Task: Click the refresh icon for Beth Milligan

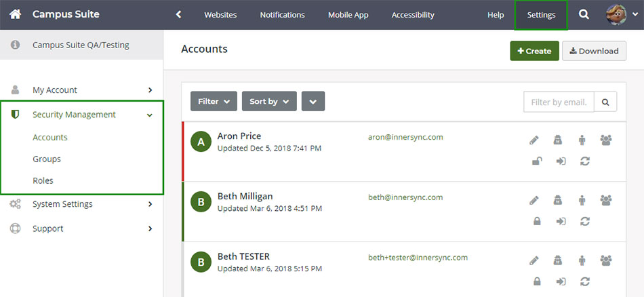Action: pyautogui.click(x=585, y=222)
